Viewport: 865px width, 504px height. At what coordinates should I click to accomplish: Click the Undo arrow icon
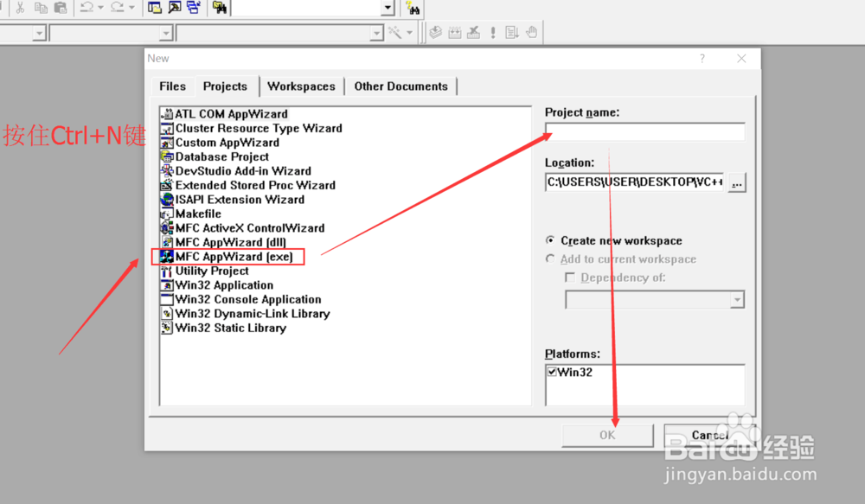(x=86, y=8)
